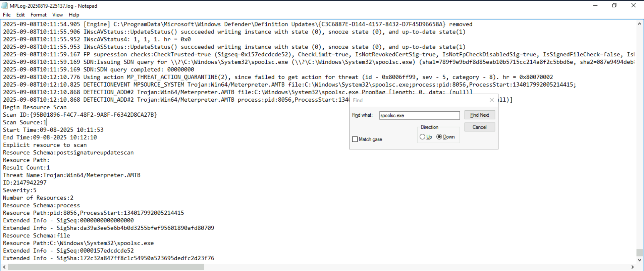Click the 'End Time:09-08-2025 10:12:10' line
This screenshot has width=644, height=271.
[x=50, y=138]
